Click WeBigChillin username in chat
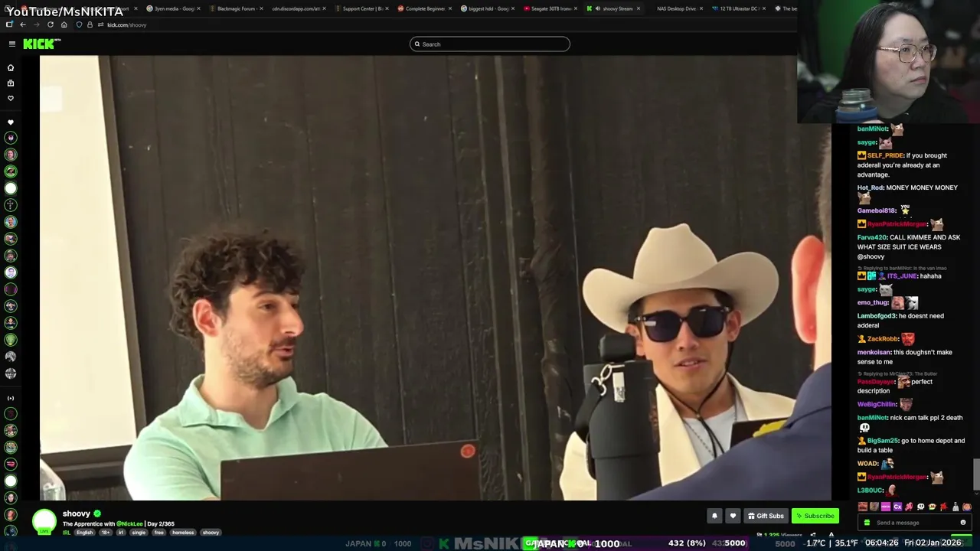This screenshot has height=551, width=980. point(877,404)
